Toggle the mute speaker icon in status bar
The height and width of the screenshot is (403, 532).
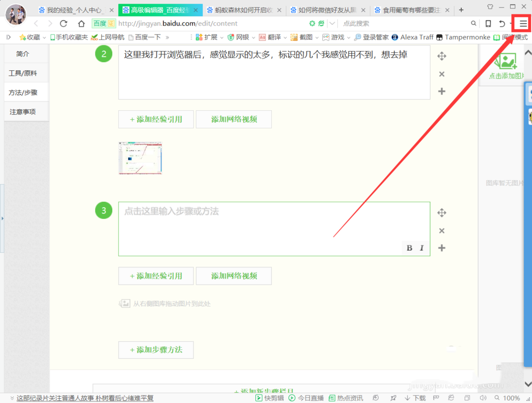click(483, 397)
